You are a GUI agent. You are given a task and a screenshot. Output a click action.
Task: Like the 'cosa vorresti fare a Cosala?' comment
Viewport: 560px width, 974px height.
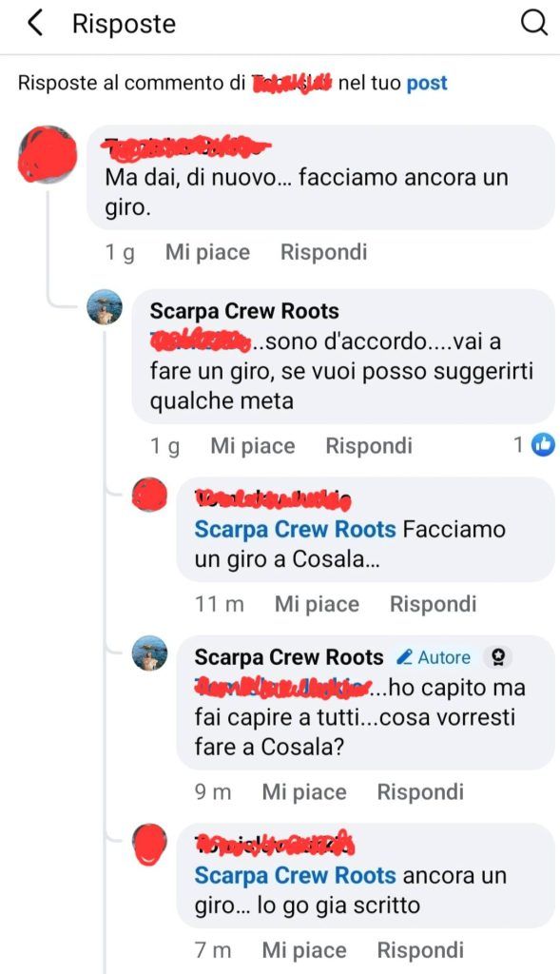pyautogui.click(x=304, y=792)
